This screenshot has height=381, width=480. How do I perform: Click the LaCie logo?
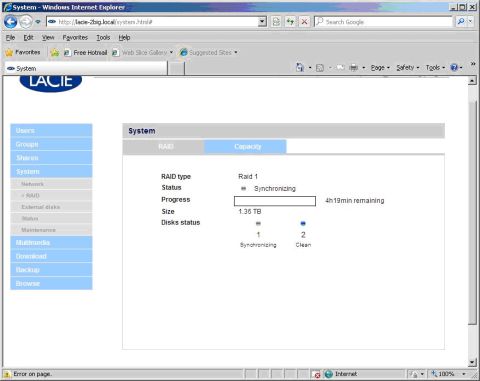51,83
